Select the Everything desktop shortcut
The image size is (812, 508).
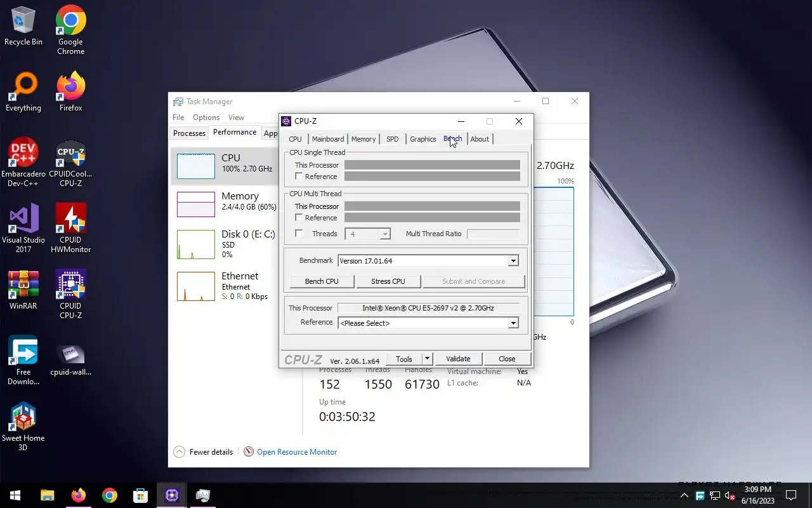click(23, 92)
